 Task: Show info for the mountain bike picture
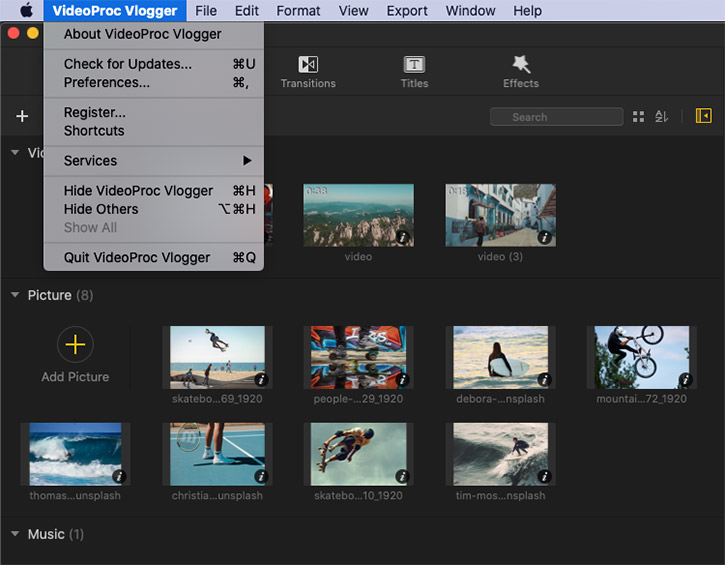click(x=685, y=380)
